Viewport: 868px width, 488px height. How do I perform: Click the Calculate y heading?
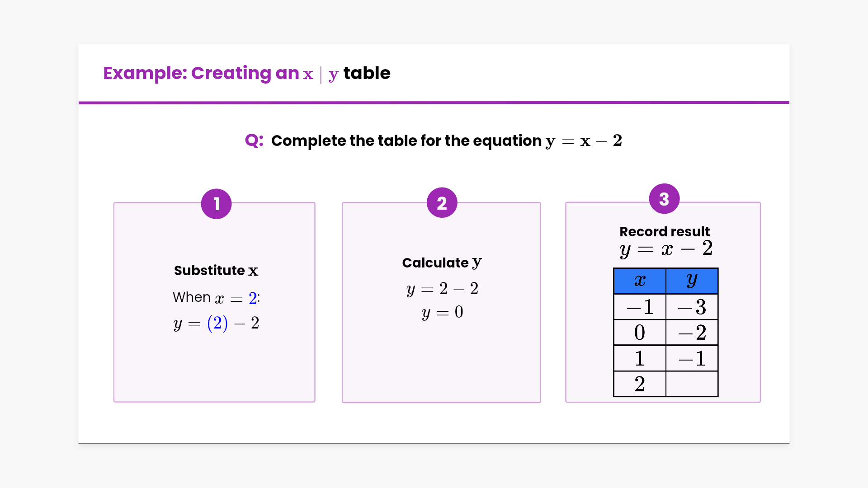click(442, 263)
